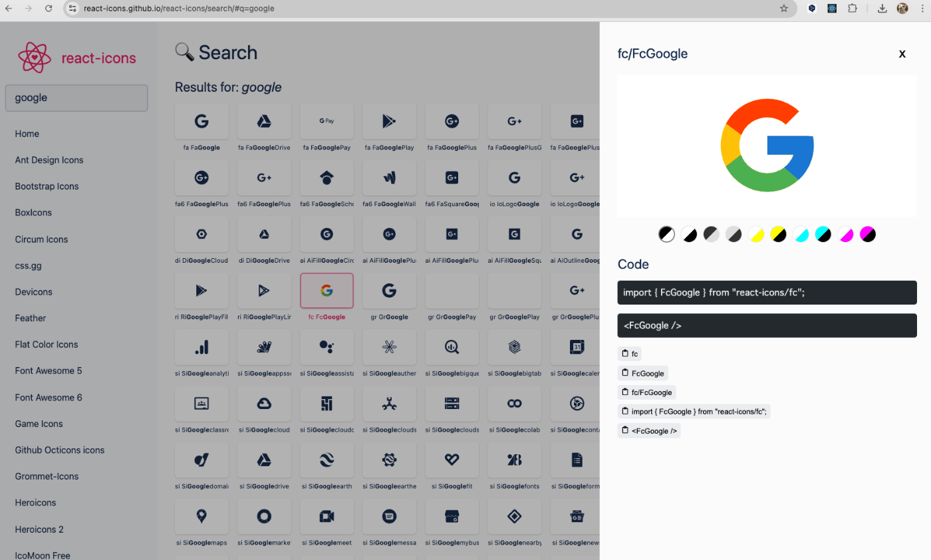The width and height of the screenshot is (931, 560).
Task: Open the si SiGooglemaps pin icon card
Action: click(x=201, y=517)
